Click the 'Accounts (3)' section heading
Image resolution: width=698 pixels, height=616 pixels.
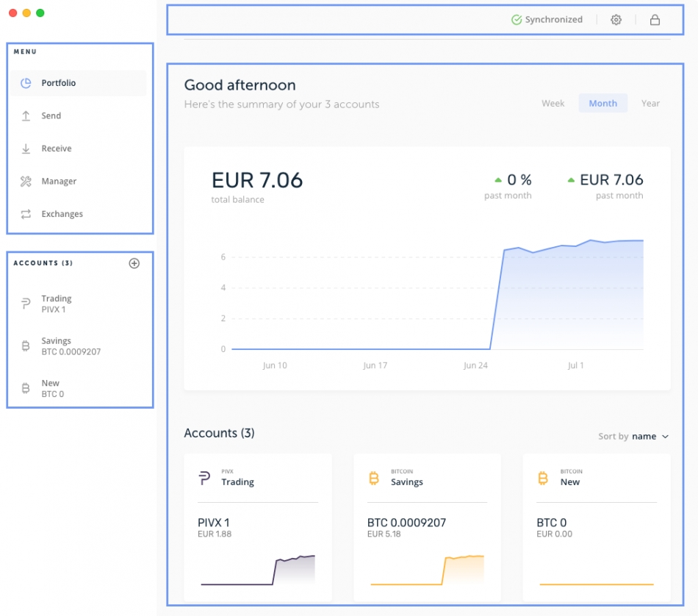click(x=219, y=433)
